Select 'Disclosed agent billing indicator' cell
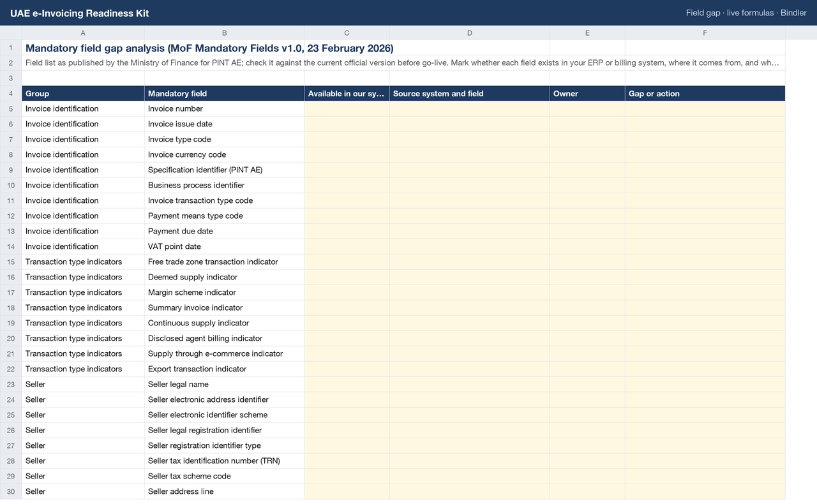The image size is (817, 504). tap(224, 338)
